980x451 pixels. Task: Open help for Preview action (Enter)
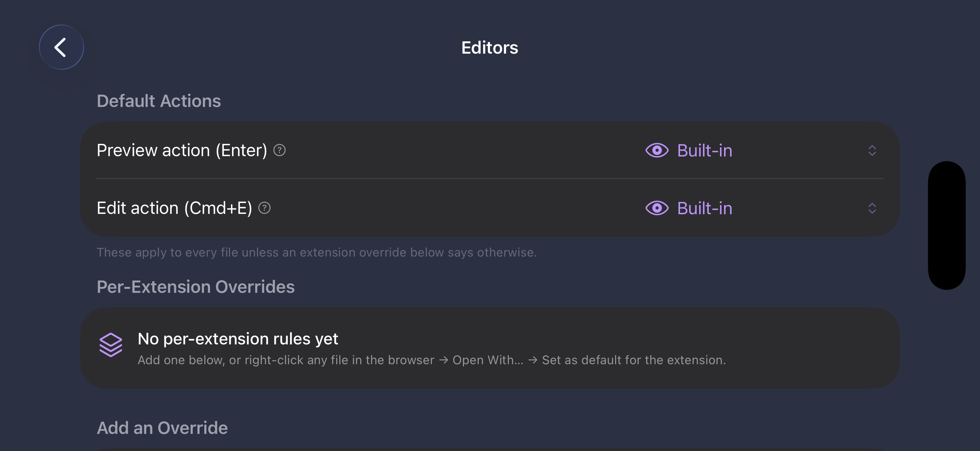279,150
